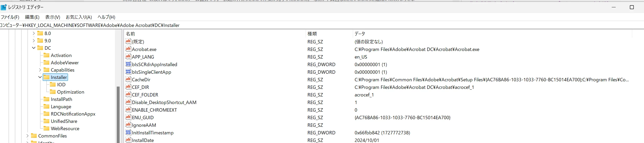Select the Acrobat.exe string value icon
The height and width of the screenshot is (143, 644).
(128, 49)
